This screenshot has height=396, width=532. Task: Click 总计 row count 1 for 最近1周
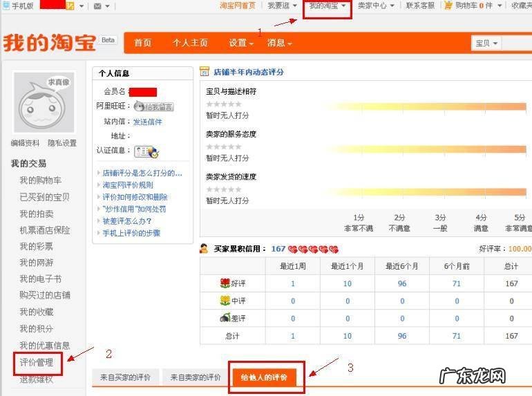(293, 336)
